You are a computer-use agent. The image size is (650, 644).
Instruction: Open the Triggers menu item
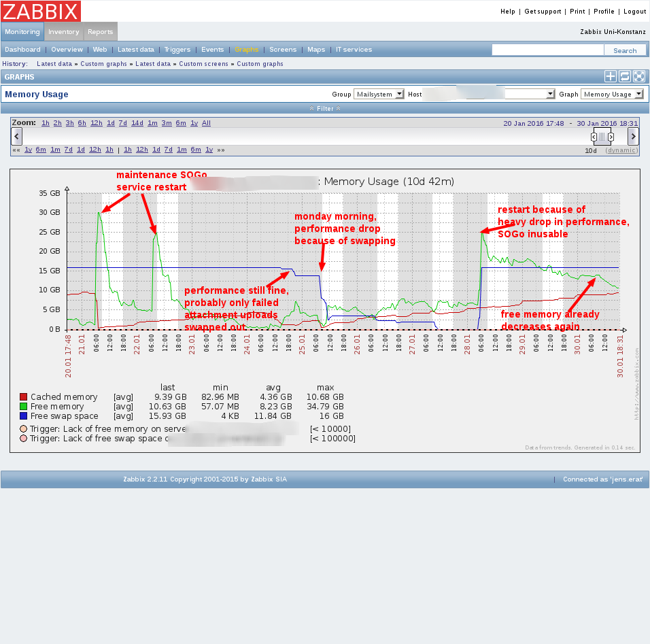click(x=177, y=50)
